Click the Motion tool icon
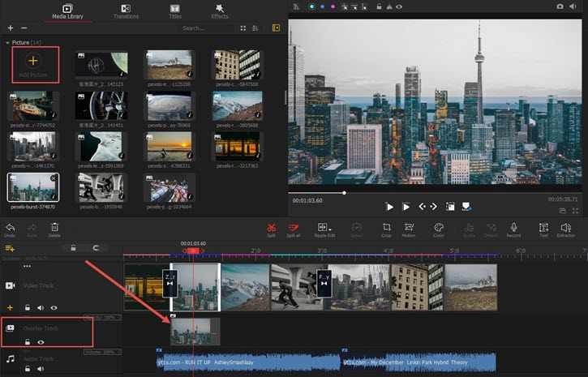Image resolution: width=588 pixels, height=377 pixels. click(x=408, y=227)
